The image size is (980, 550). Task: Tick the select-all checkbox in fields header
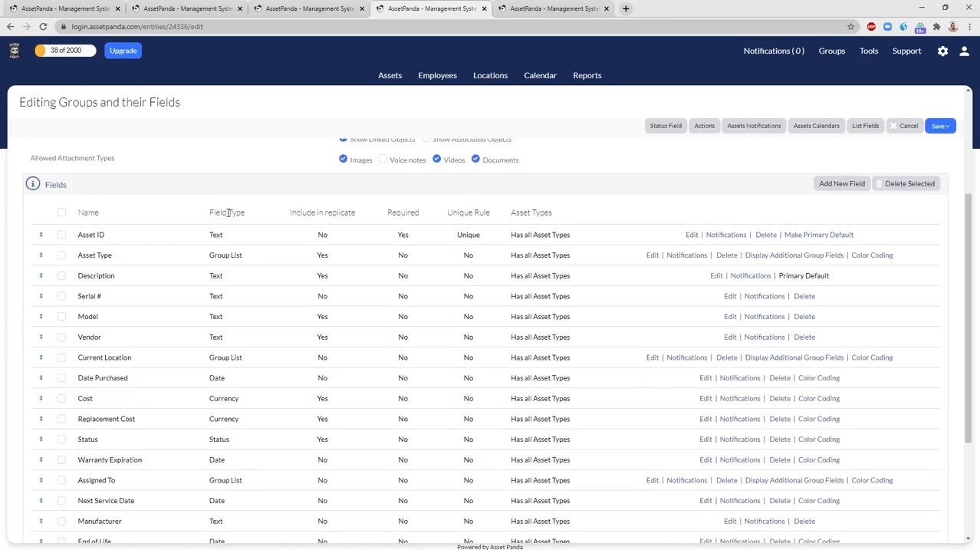pos(61,212)
